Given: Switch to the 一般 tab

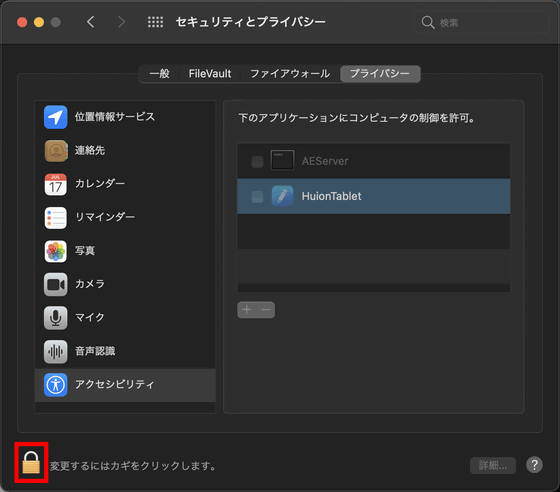Looking at the screenshot, I should tap(159, 74).
